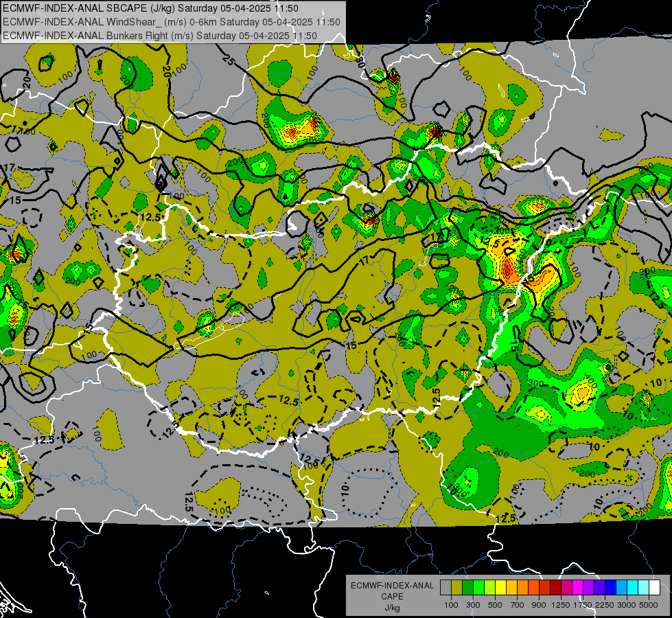
Task: Click the 300 legend scale value
Action: [473, 605]
